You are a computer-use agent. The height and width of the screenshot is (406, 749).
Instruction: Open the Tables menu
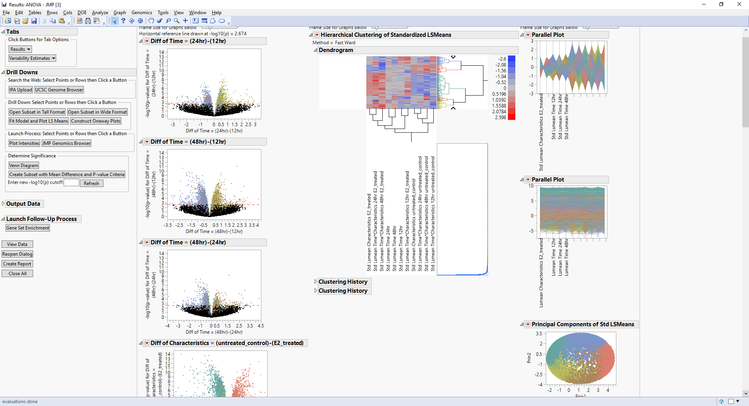coord(35,12)
